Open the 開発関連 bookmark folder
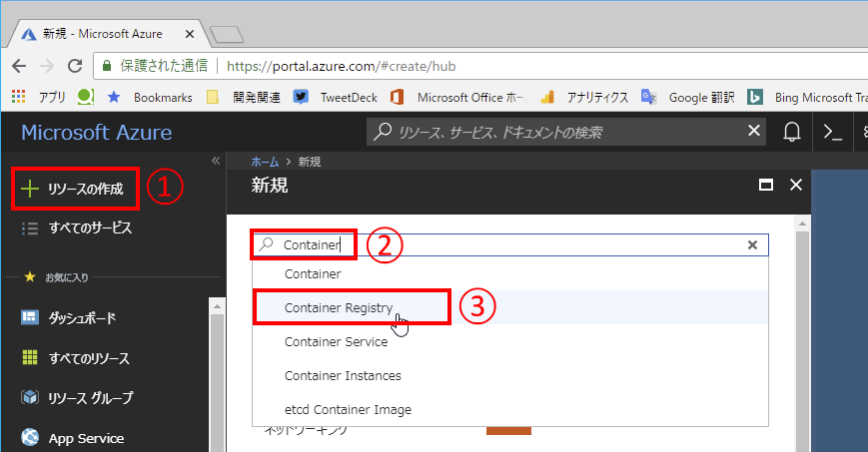The image size is (868, 452). [x=244, y=98]
